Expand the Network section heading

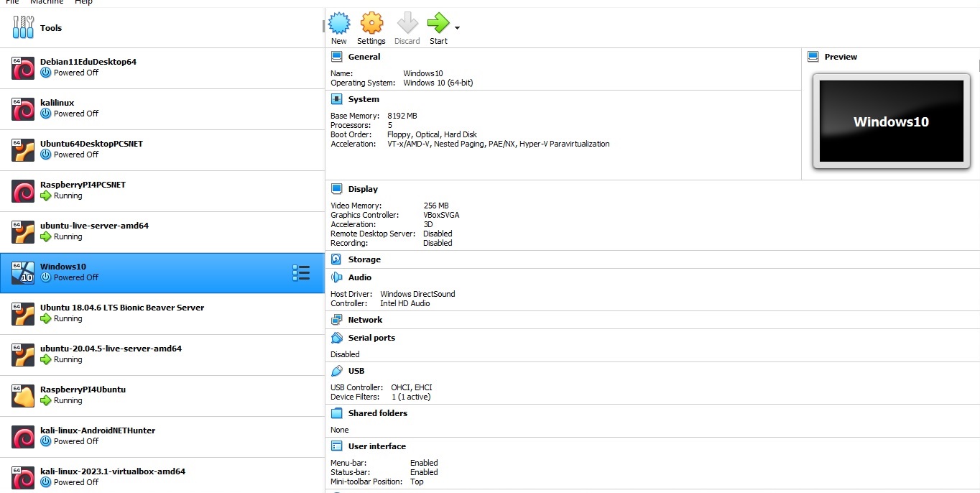[365, 320]
